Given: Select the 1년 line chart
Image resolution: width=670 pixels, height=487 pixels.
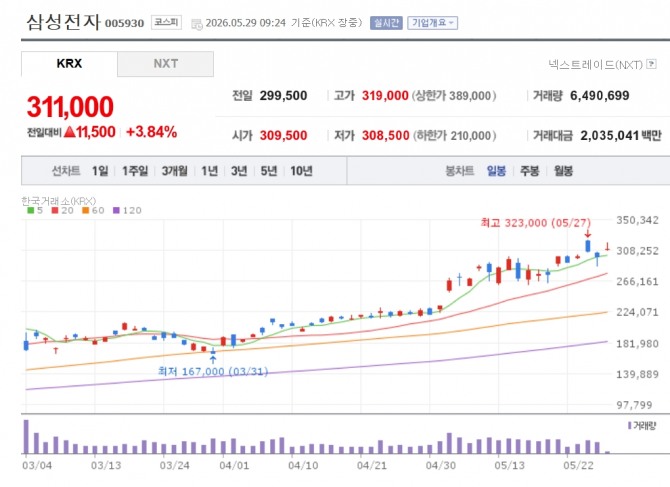Looking at the screenshot, I should point(209,171).
